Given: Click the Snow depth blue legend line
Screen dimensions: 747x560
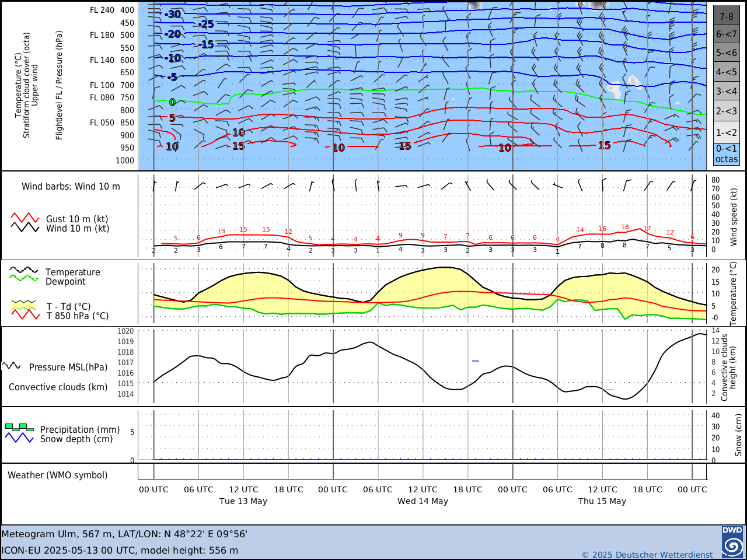Looking at the screenshot, I should (x=19, y=437).
